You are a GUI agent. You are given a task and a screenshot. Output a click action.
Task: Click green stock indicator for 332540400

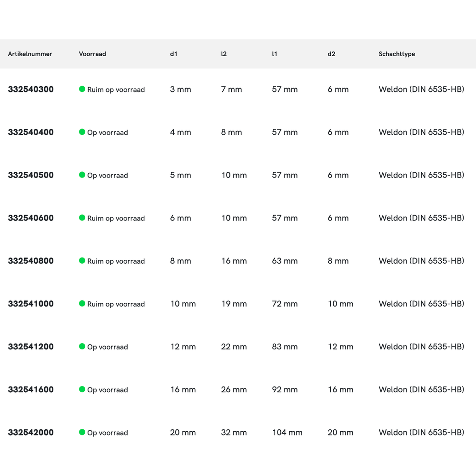tap(82, 132)
